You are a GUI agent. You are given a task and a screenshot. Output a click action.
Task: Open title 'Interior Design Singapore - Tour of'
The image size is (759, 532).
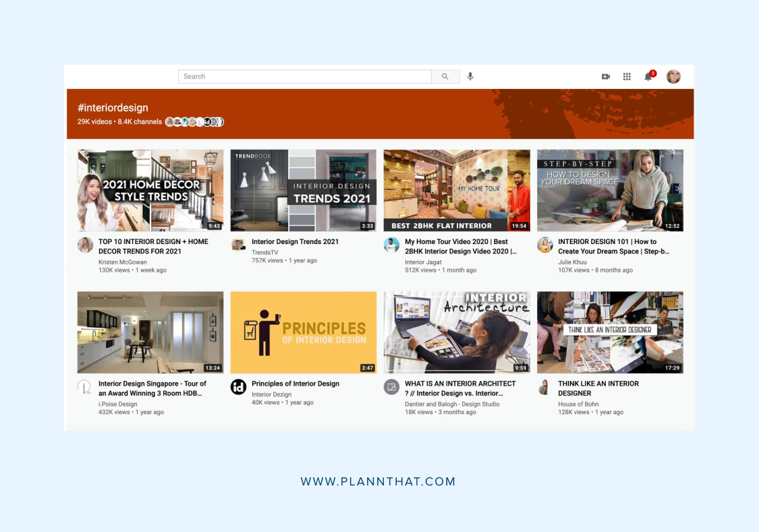coord(152,388)
